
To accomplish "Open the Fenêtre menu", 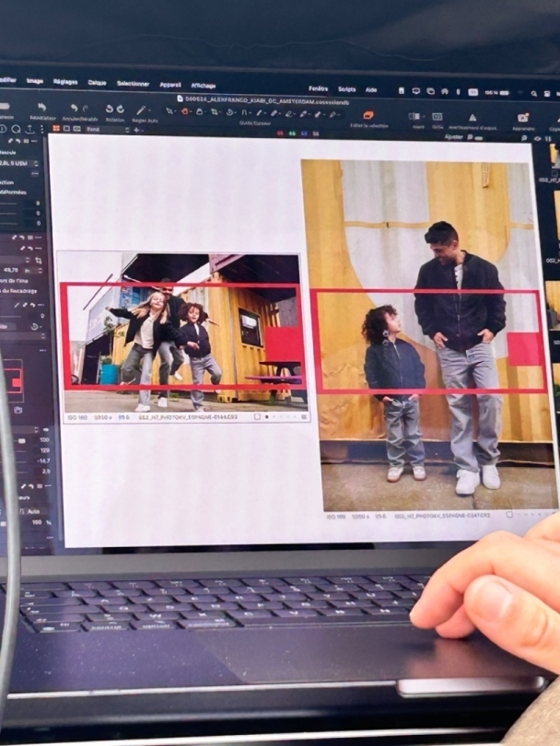I will [318, 88].
